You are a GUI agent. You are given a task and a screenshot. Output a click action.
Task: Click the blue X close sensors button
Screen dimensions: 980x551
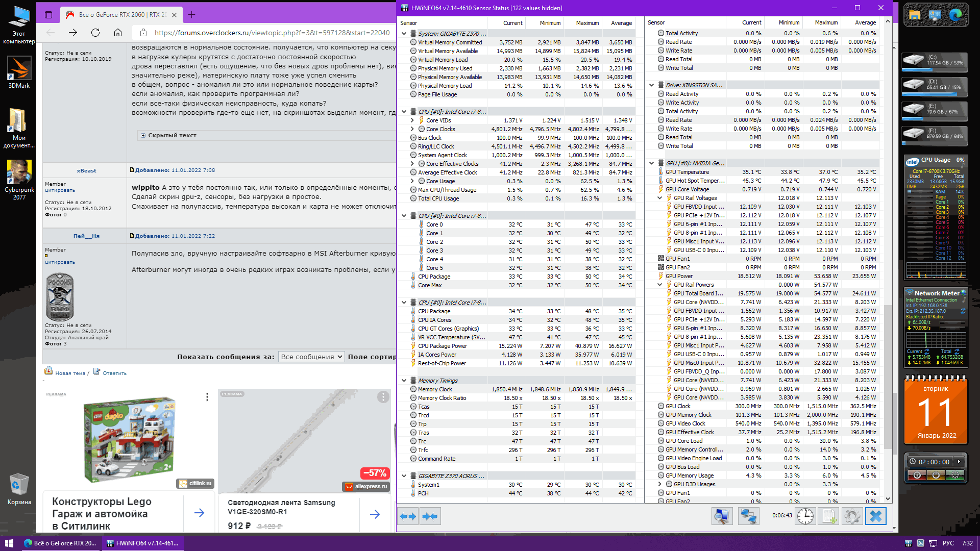(876, 516)
